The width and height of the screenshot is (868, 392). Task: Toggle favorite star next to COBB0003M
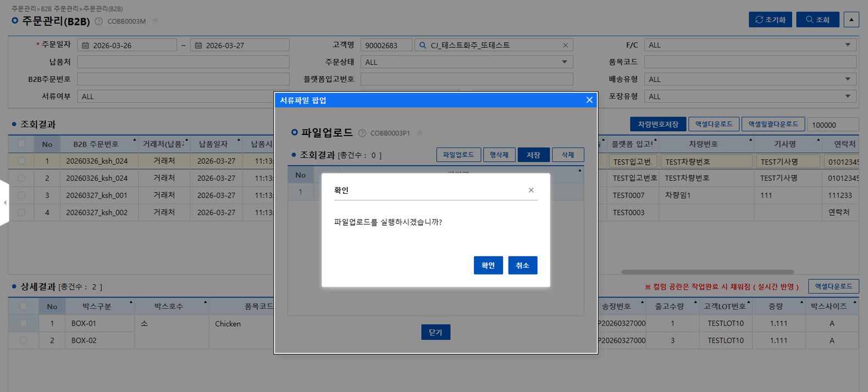[155, 21]
